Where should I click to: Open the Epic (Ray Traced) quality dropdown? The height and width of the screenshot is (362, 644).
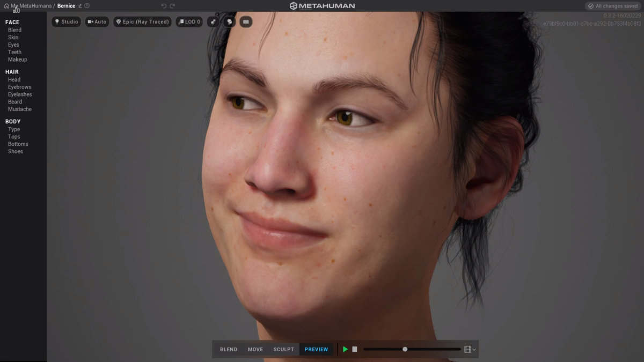coord(142,22)
